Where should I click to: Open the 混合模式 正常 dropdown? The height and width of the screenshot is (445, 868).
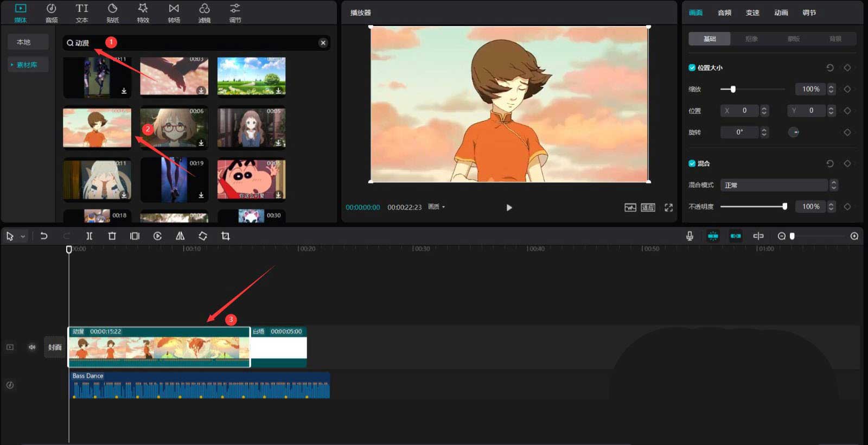coord(779,185)
